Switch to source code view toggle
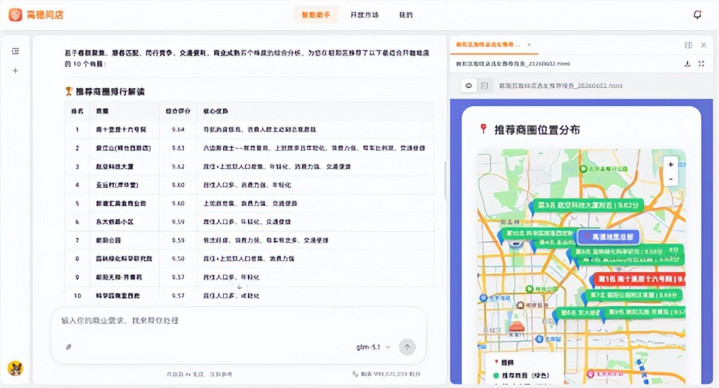 tap(484, 85)
